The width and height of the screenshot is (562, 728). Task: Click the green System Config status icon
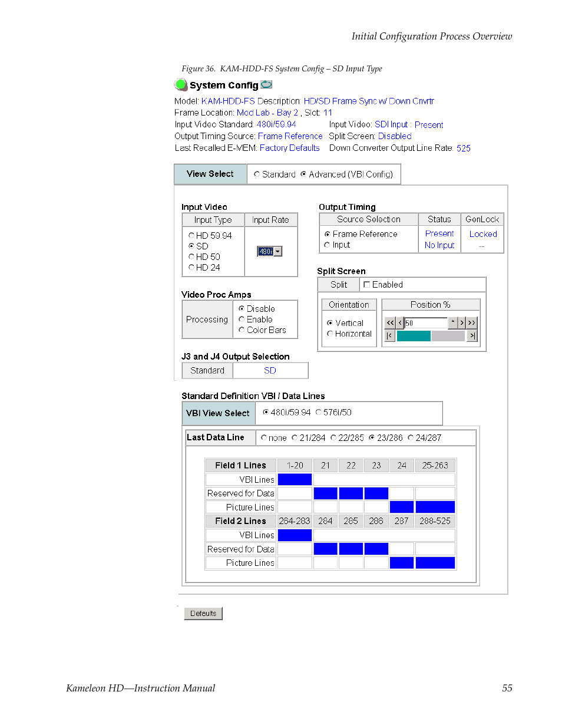pyautogui.click(x=181, y=84)
